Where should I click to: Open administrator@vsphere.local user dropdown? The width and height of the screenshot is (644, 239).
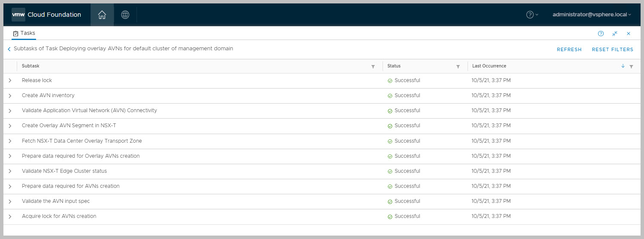pyautogui.click(x=592, y=15)
